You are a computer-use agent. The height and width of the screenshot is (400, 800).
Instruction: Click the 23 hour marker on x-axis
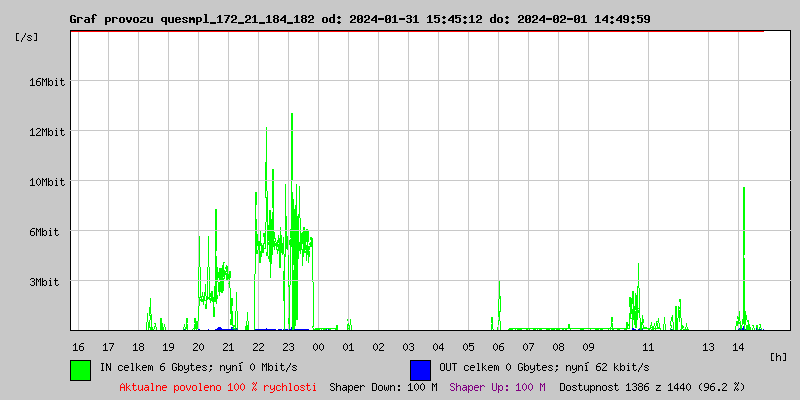point(288,346)
